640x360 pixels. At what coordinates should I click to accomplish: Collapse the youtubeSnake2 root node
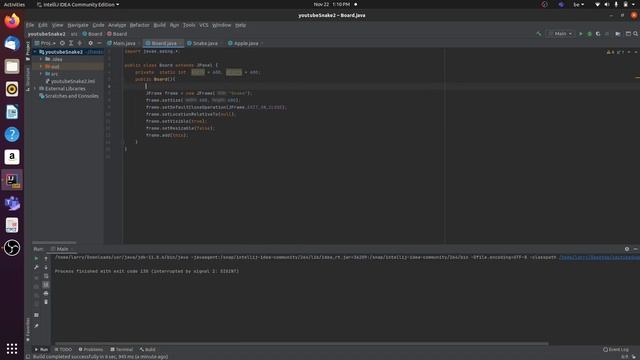[35, 52]
